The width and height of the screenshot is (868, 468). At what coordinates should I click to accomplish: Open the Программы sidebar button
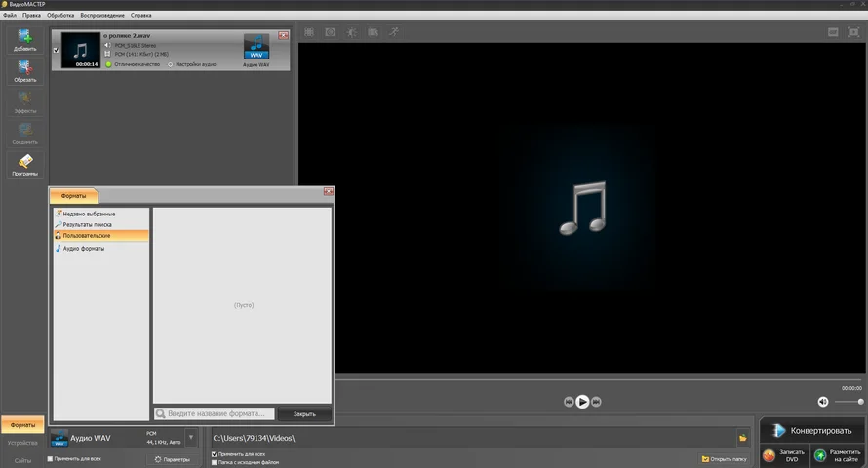click(24, 165)
